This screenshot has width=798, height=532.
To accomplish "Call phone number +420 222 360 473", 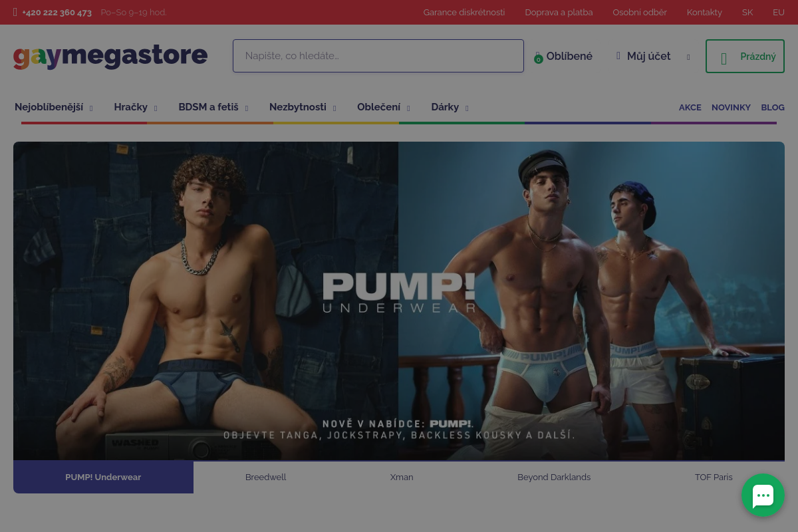I will coord(57,12).
